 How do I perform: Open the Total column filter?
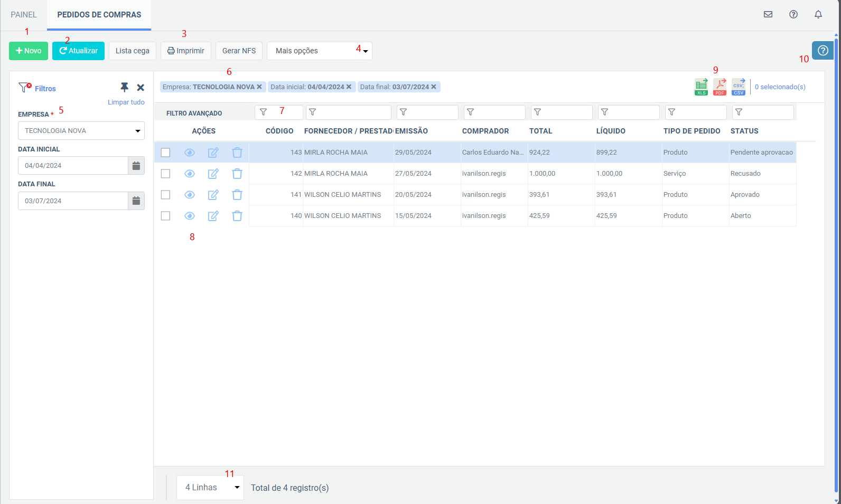pos(562,112)
